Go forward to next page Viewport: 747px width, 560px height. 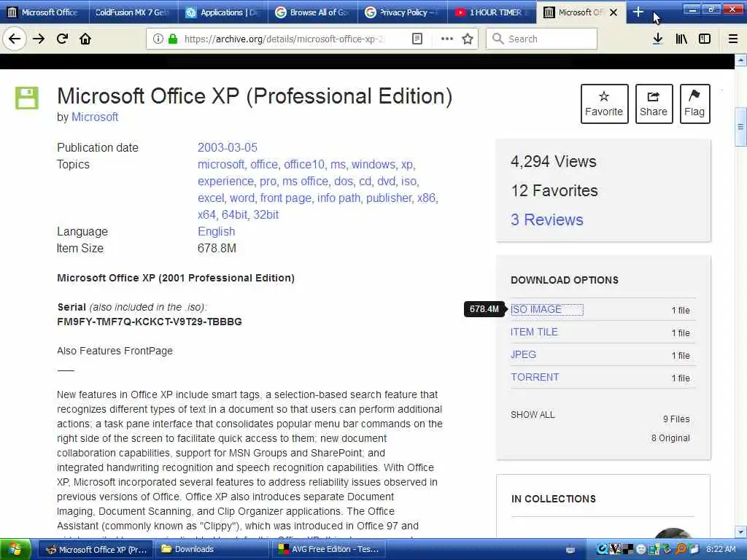point(39,39)
